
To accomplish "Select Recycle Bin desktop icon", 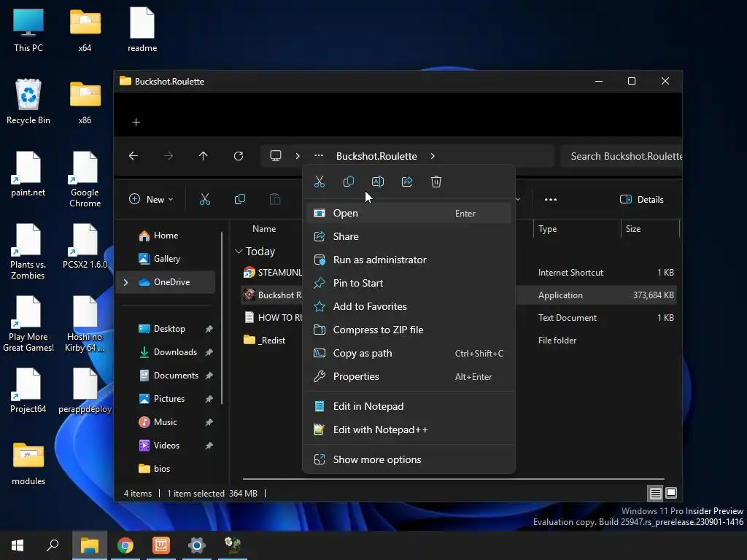I will click(28, 102).
